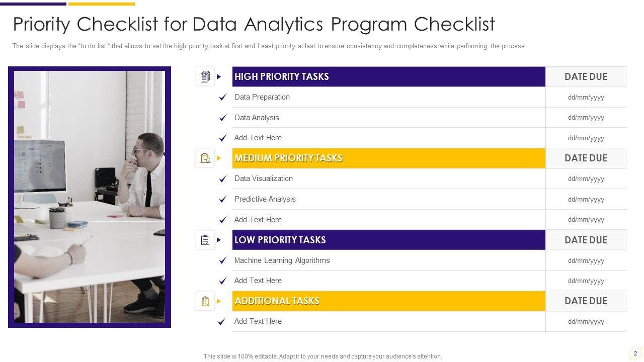The image size is (644, 362).
Task: Select the High Priority Tasks header bar
Action: click(x=388, y=77)
